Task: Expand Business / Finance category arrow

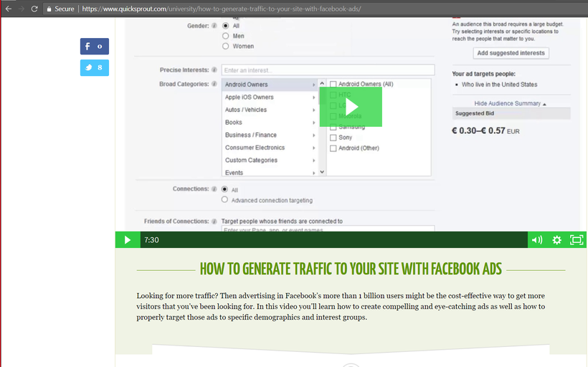Action: click(314, 135)
